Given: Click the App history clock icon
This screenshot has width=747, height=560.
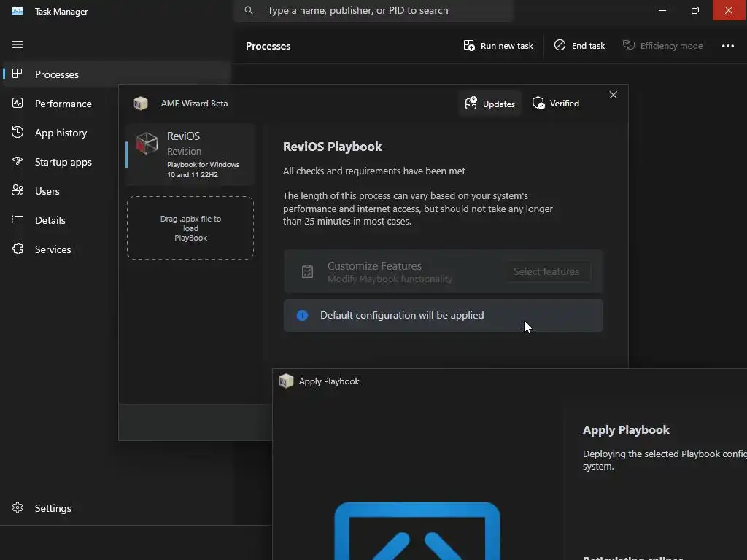Looking at the screenshot, I should (x=18, y=132).
